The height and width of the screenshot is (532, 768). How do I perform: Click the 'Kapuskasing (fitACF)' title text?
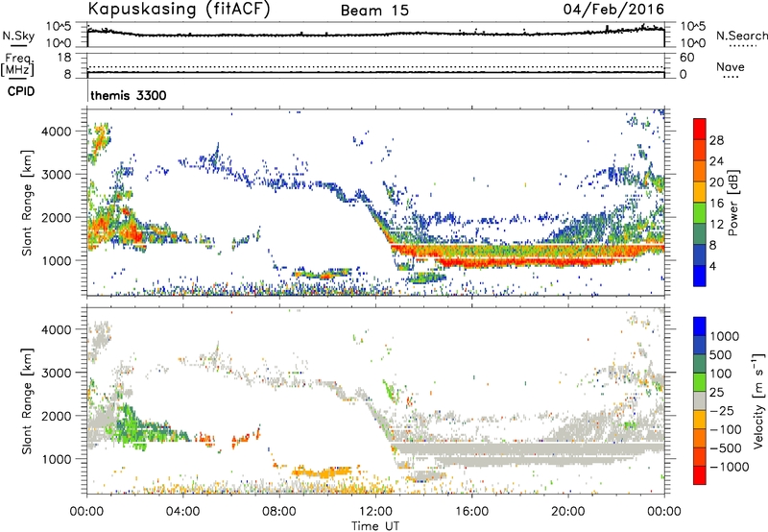(x=179, y=9)
